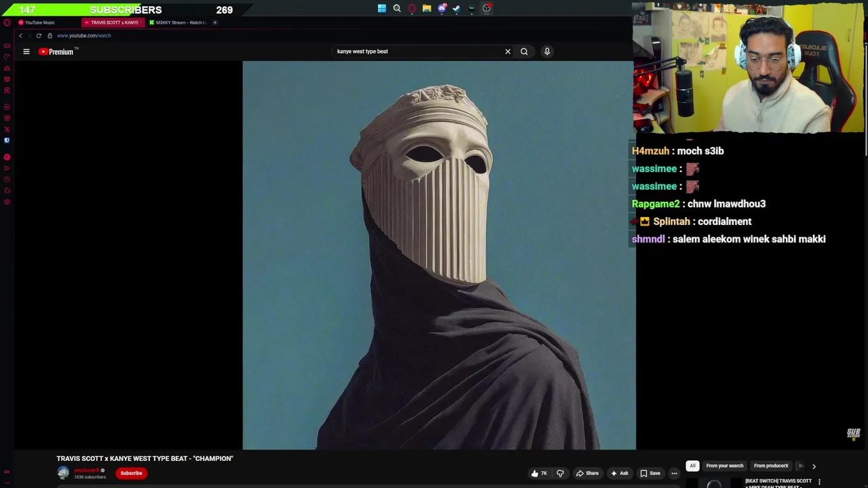Run search with the magnifier button
This screenshot has height=488, width=868.
(x=524, y=52)
